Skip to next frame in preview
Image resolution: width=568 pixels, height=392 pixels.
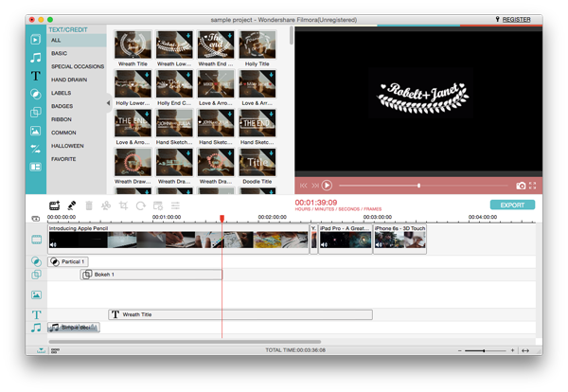tap(315, 186)
